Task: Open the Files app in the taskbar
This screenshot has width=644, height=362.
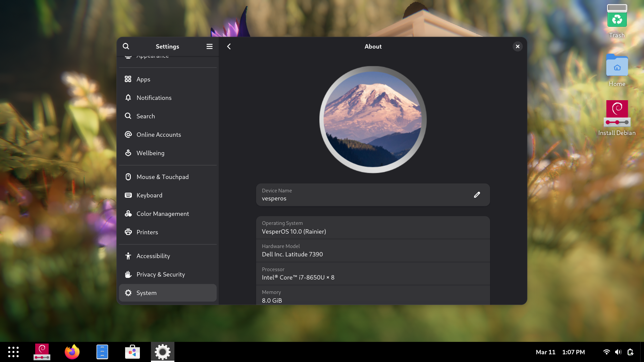Action: pos(102,352)
